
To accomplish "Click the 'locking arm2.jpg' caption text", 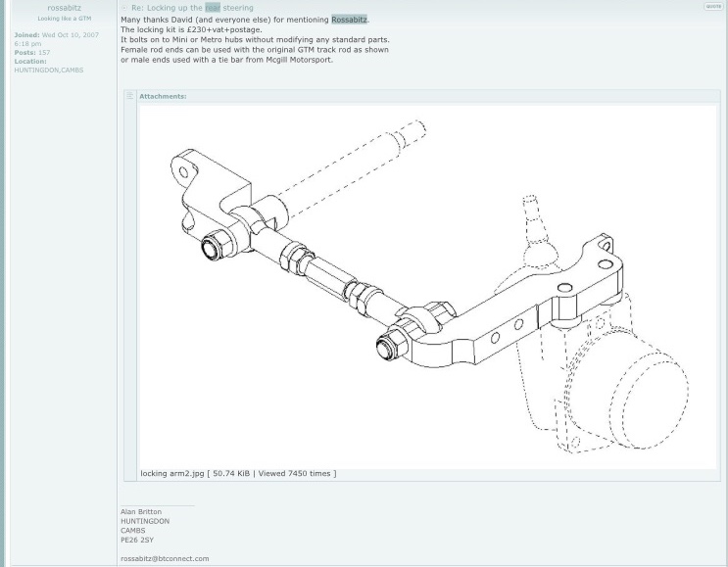I will pos(172,474).
